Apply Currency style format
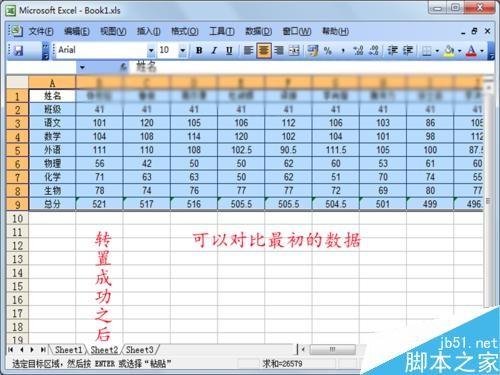This screenshot has width=500, height=375. pyautogui.click(x=313, y=51)
